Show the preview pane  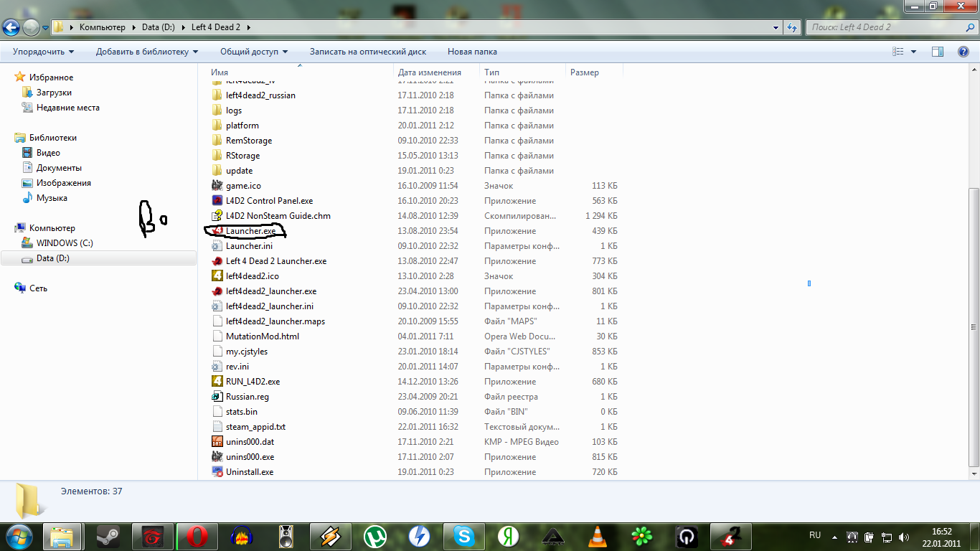click(938, 52)
